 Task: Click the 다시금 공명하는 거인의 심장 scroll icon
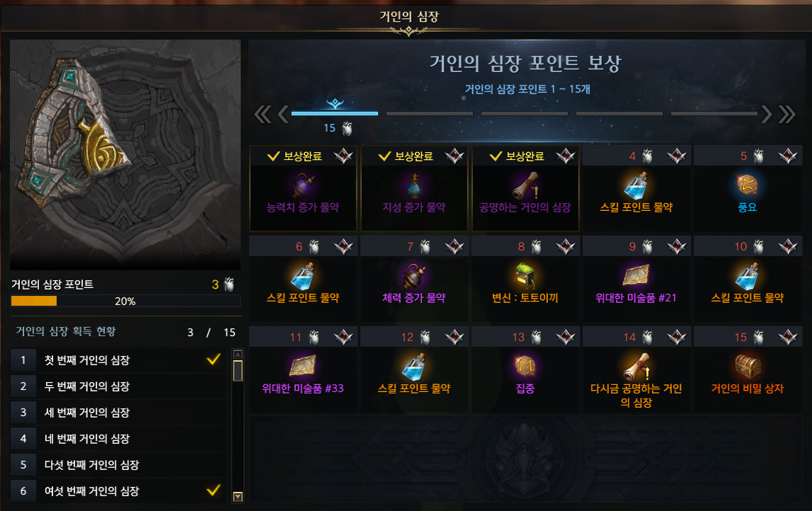click(x=636, y=367)
